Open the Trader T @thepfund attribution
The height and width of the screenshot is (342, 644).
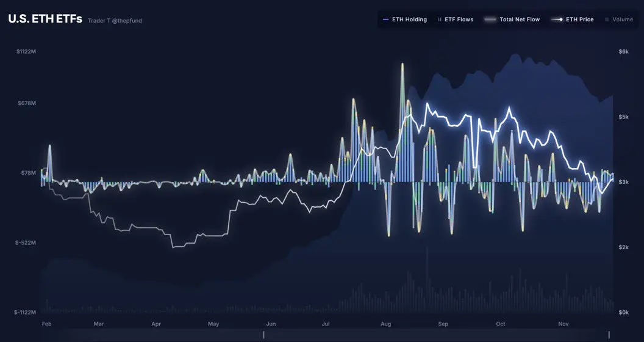115,21
